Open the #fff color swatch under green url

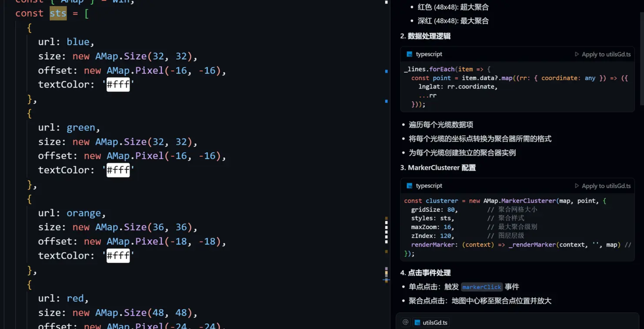click(x=118, y=170)
